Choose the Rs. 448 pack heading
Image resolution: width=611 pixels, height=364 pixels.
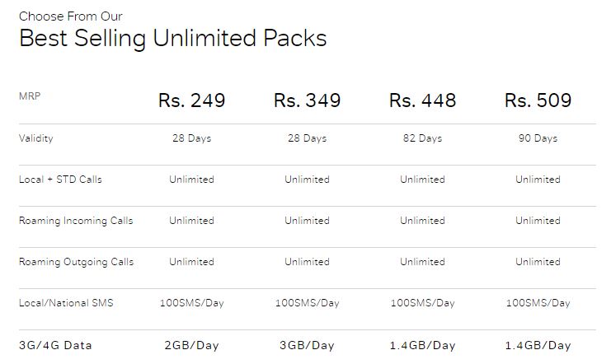click(422, 100)
